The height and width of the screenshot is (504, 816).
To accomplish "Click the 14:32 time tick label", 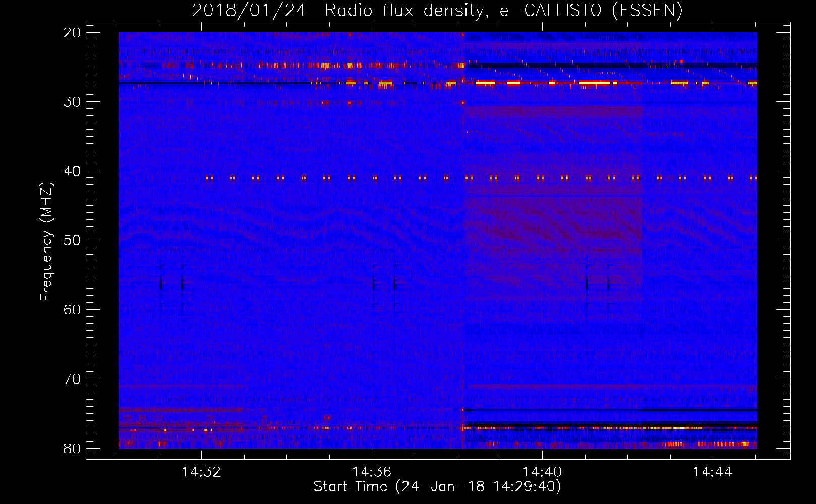I will [x=202, y=472].
